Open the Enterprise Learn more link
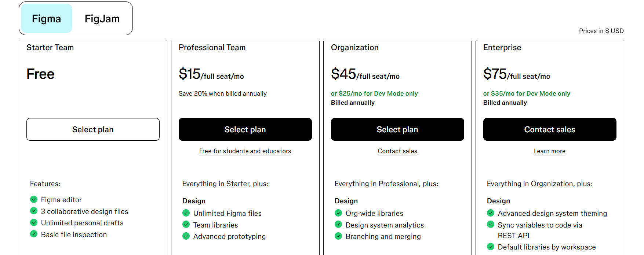This screenshot has height=255, width=644. (x=550, y=151)
